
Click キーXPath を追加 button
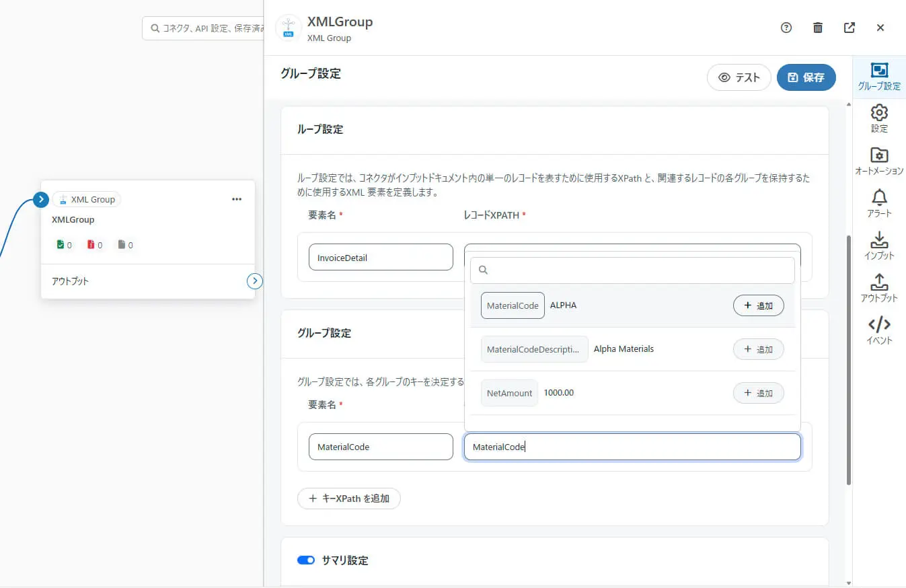tap(348, 499)
